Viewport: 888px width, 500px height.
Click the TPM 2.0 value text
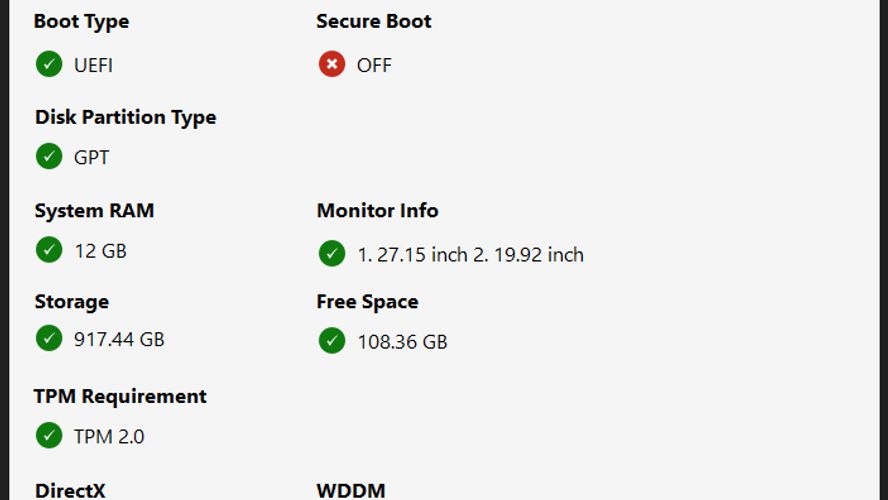point(109,436)
